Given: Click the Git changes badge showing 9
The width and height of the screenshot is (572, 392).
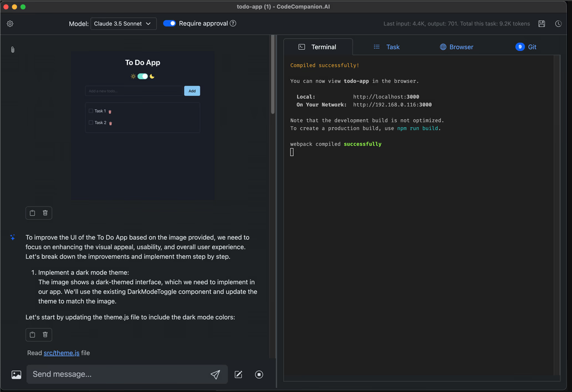Looking at the screenshot, I should click(520, 47).
